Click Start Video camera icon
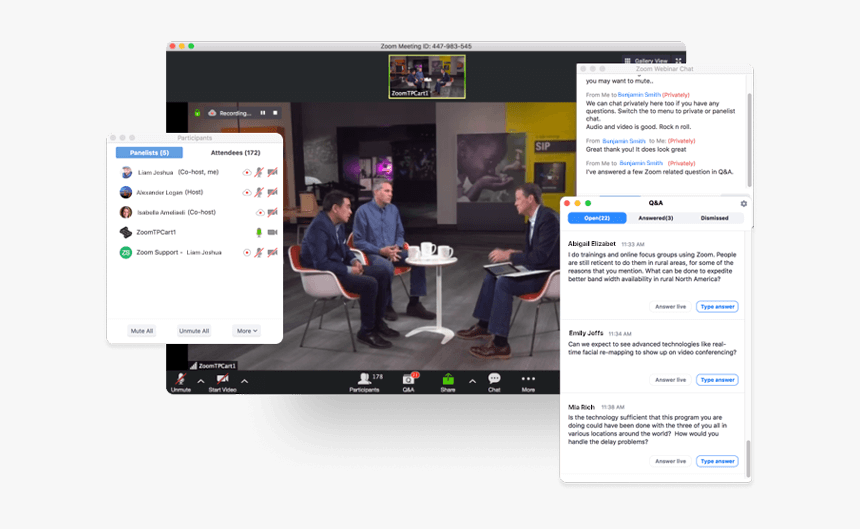The image size is (860, 529). [x=222, y=379]
